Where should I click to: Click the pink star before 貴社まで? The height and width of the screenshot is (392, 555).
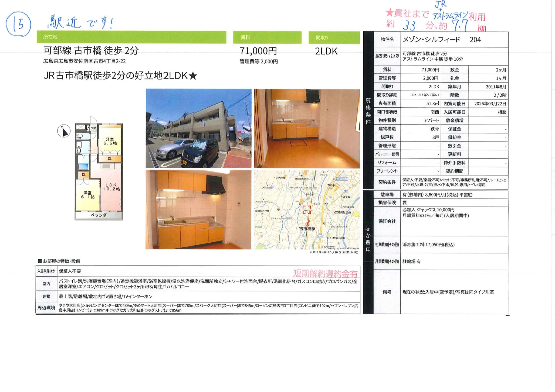click(390, 12)
